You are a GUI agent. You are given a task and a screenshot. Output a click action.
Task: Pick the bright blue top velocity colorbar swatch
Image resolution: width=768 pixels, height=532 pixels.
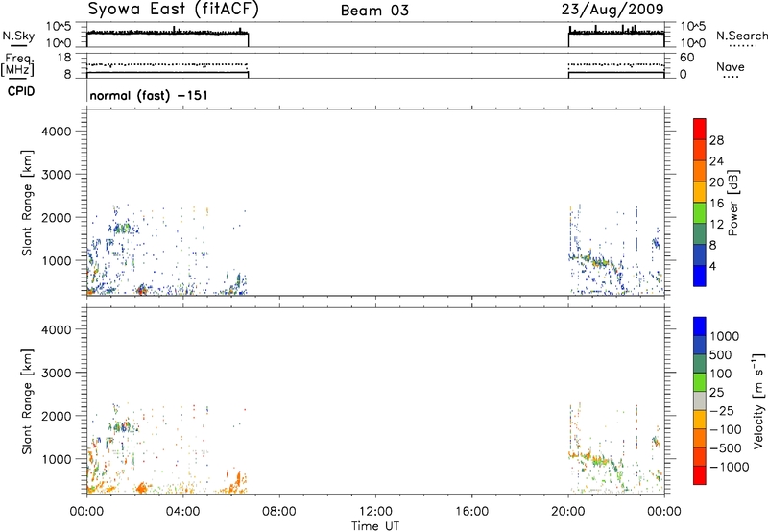tap(700, 326)
